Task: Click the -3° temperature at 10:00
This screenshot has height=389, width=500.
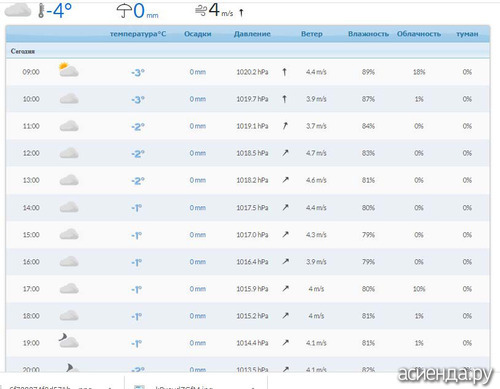Action: [x=138, y=99]
